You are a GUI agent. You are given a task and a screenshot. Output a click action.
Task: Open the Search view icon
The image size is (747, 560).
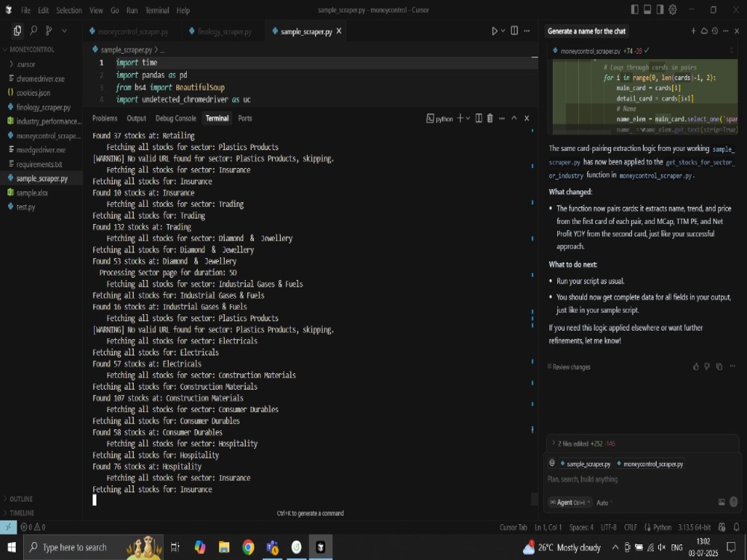34,31
